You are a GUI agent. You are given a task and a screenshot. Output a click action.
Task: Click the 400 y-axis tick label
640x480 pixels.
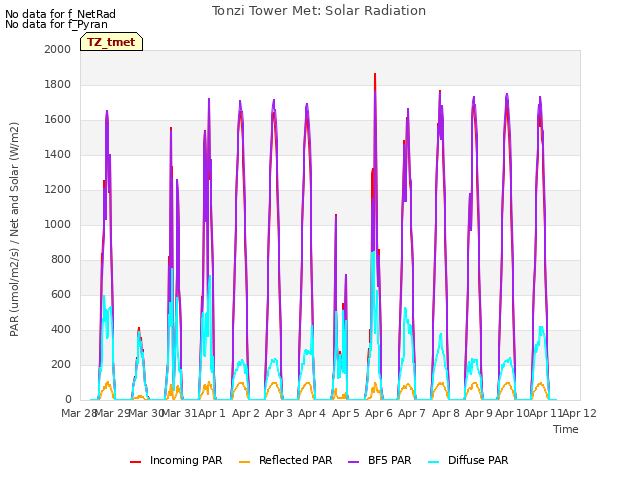(61, 329)
